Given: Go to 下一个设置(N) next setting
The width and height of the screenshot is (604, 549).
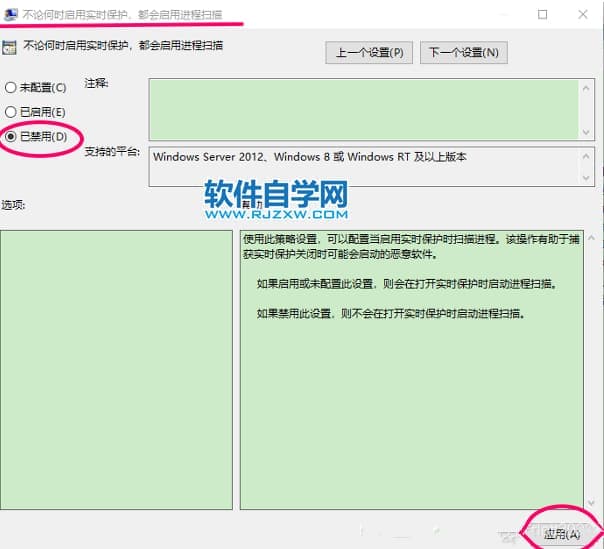Looking at the screenshot, I should 462,52.
